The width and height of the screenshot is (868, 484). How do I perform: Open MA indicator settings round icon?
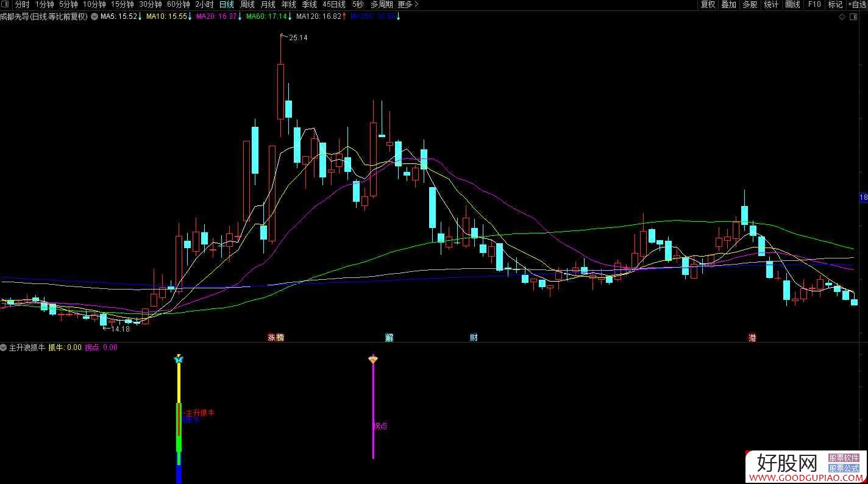pos(94,16)
